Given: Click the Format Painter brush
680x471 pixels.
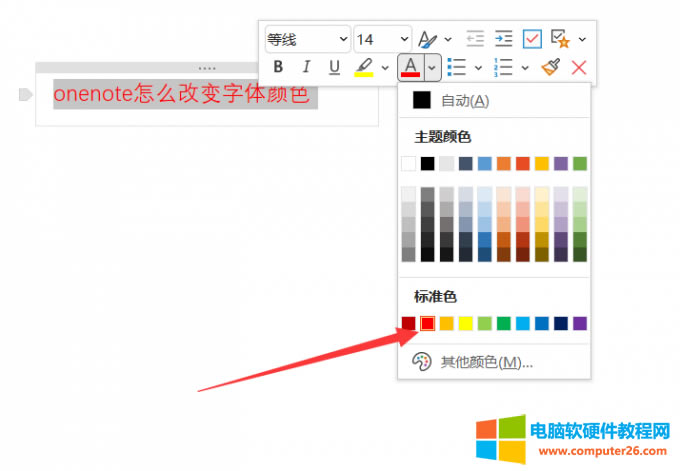Looking at the screenshot, I should pos(551,67).
